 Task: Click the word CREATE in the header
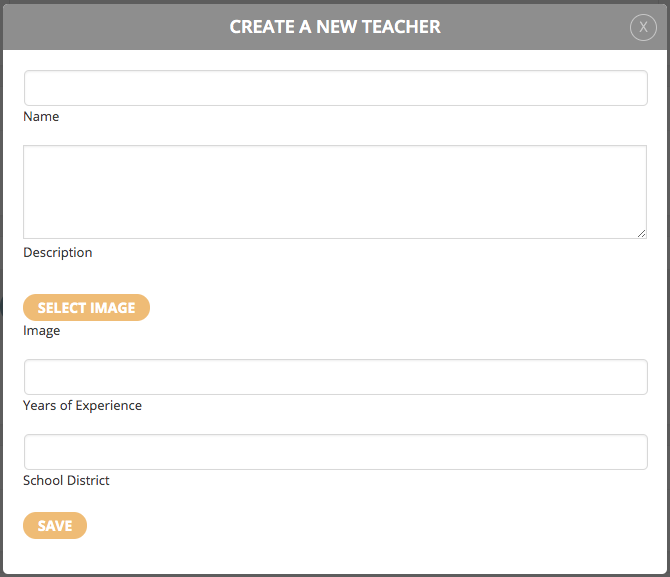coord(262,27)
